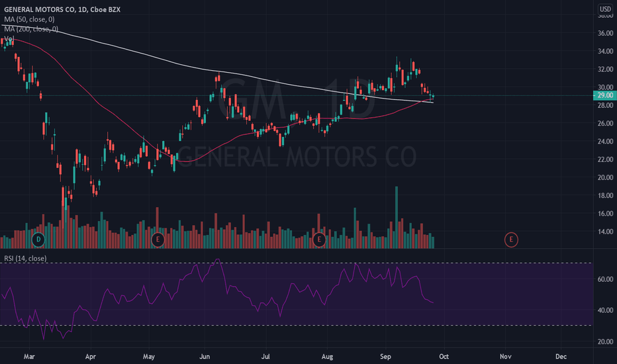617x364 pixels.
Task: Click the 22.00 price axis label
Action: [x=605, y=159]
